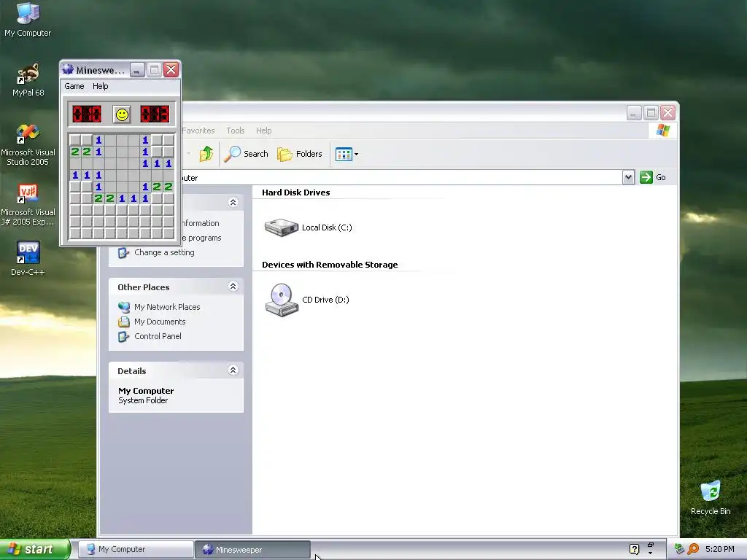This screenshot has width=747, height=560.
Task: Click the language bar restore icon
Action: [x=651, y=545]
